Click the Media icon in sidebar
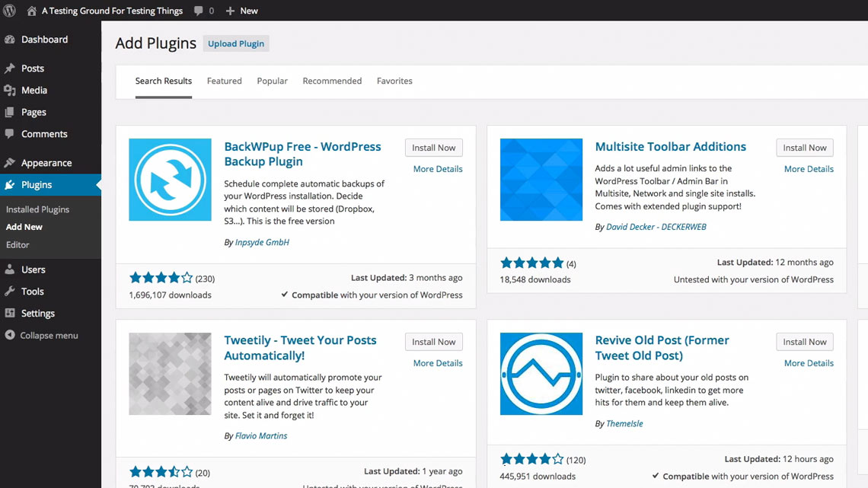This screenshot has height=488, width=868. click(x=9, y=90)
